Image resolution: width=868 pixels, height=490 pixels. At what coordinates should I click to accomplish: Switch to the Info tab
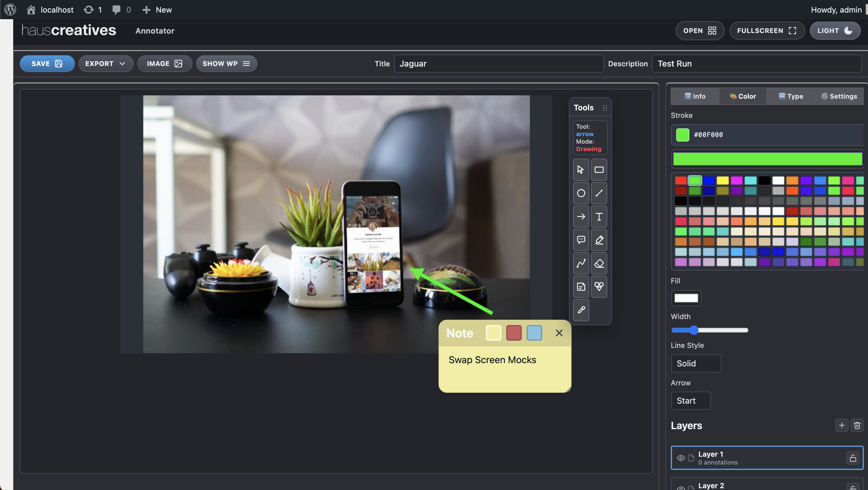point(695,96)
